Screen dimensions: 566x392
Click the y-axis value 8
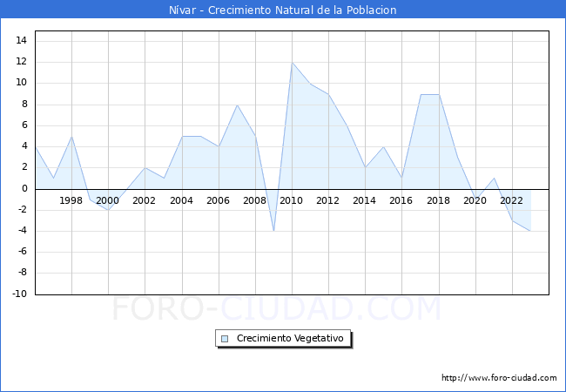click(x=24, y=105)
